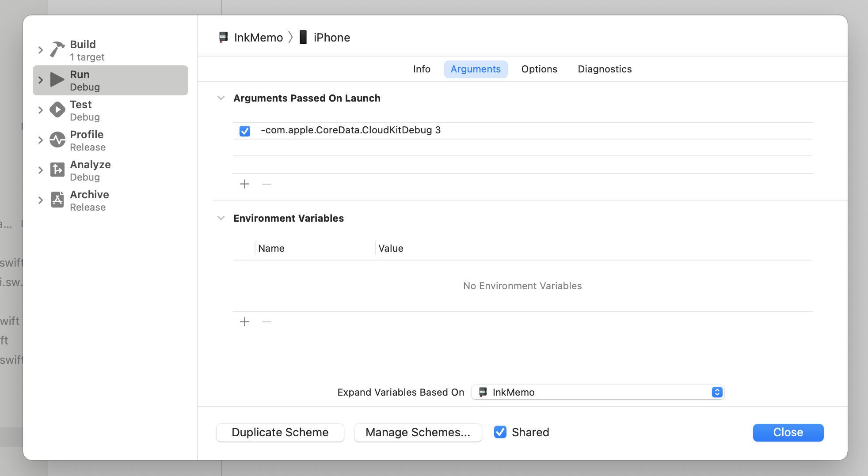Add a launch argument with plus button
868x476 pixels.
[244, 184]
